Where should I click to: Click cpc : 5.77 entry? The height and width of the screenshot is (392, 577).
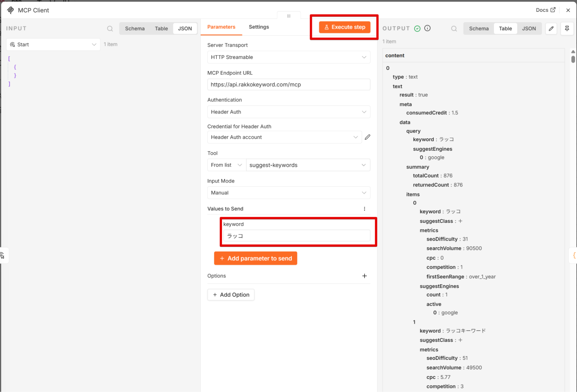438,377
